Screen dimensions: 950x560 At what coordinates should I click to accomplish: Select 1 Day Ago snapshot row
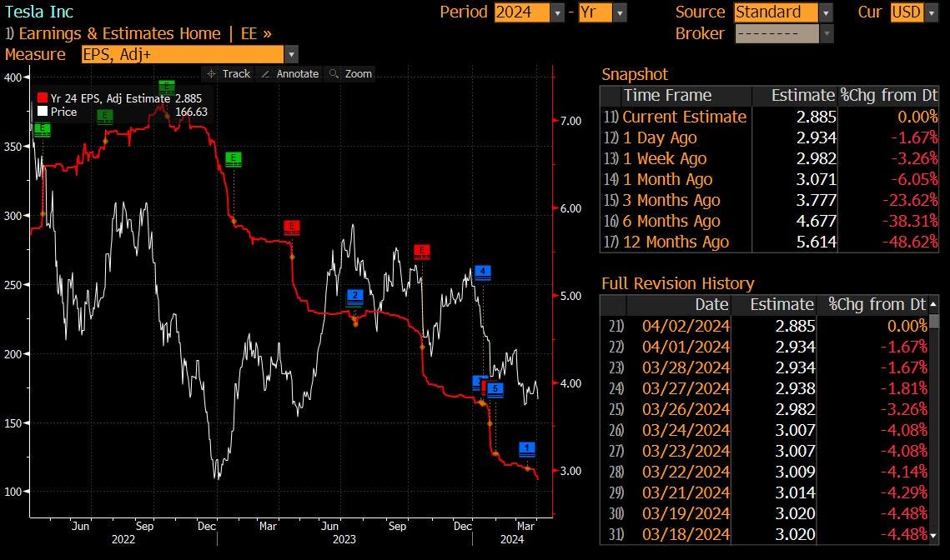(x=770, y=137)
